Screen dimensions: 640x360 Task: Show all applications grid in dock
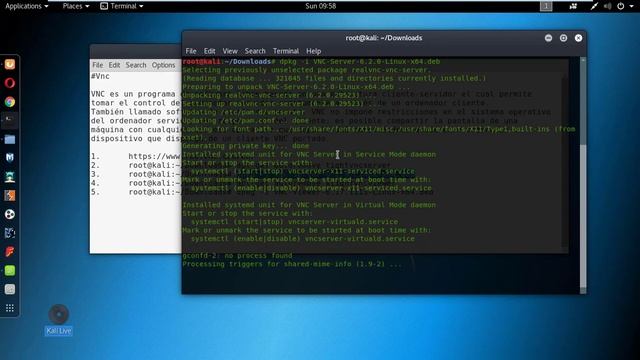point(10,308)
